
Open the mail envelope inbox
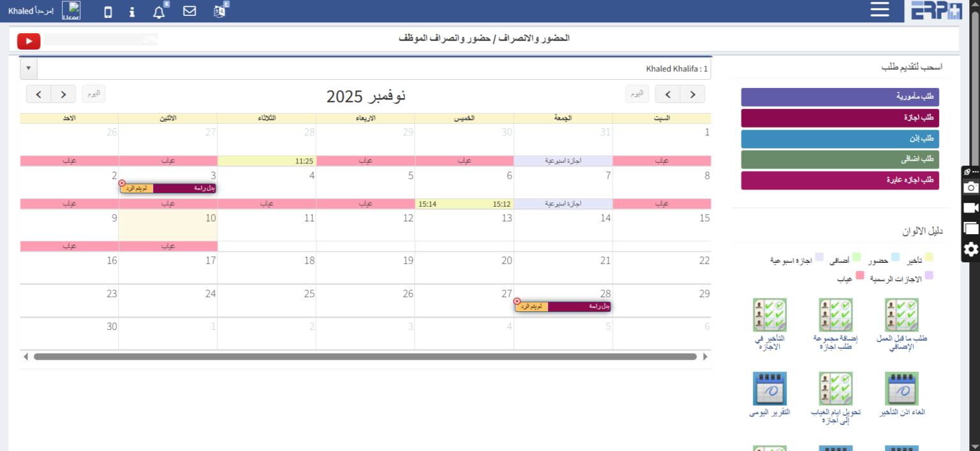(x=189, y=11)
